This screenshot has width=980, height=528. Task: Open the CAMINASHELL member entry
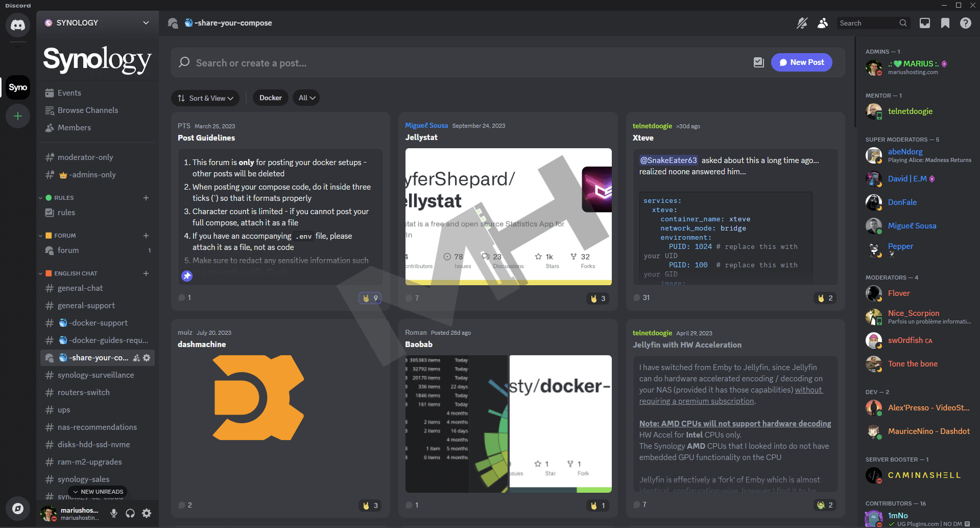(918, 475)
